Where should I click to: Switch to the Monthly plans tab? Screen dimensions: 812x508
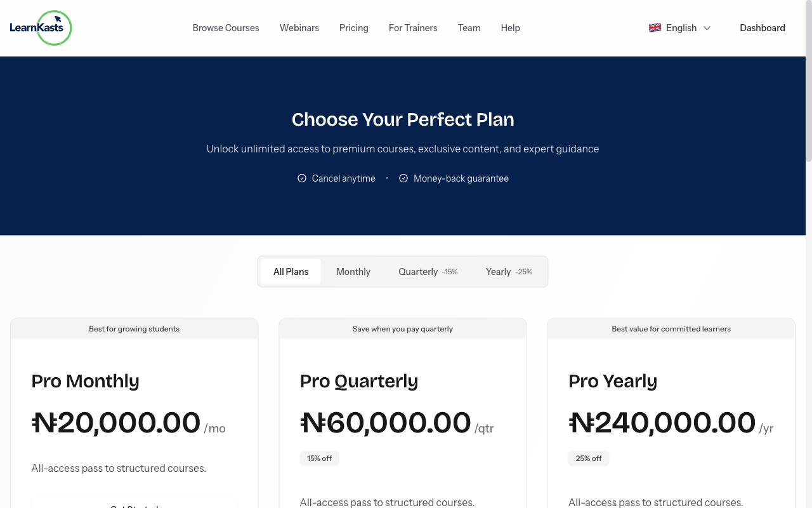[x=353, y=271]
